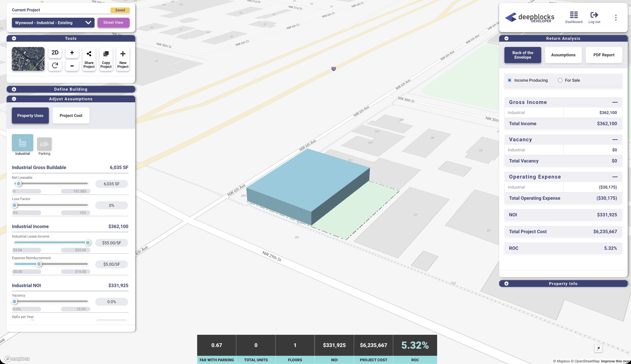This screenshot has height=364, width=631.
Task: Click the Loss Factor slider handle
Action: click(14, 205)
